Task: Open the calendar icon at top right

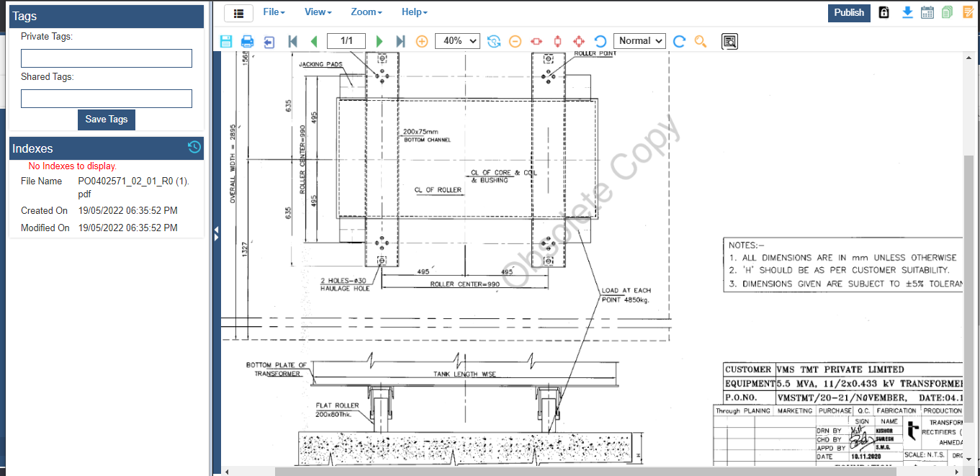Action: click(x=927, y=12)
